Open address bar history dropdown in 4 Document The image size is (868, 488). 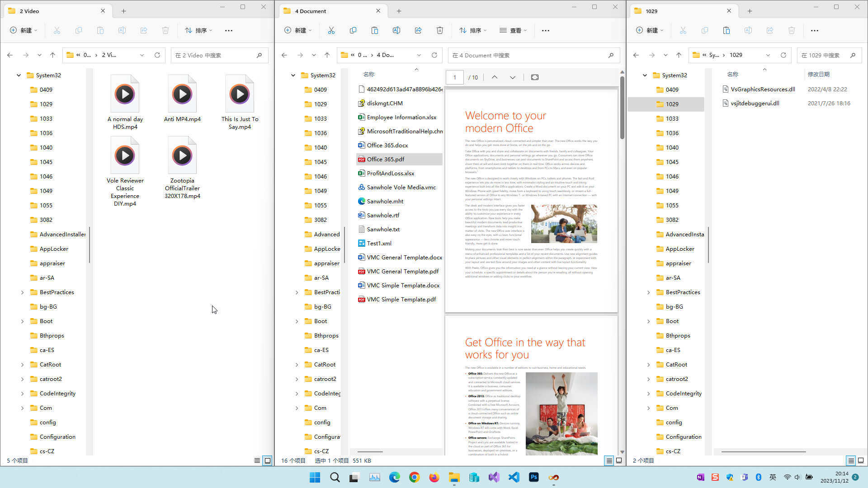click(x=419, y=55)
